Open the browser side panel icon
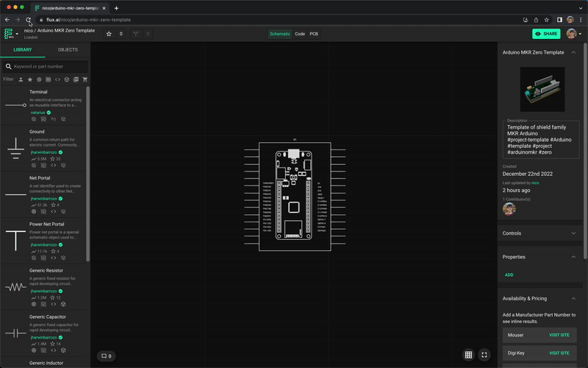588x368 pixels. point(559,20)
